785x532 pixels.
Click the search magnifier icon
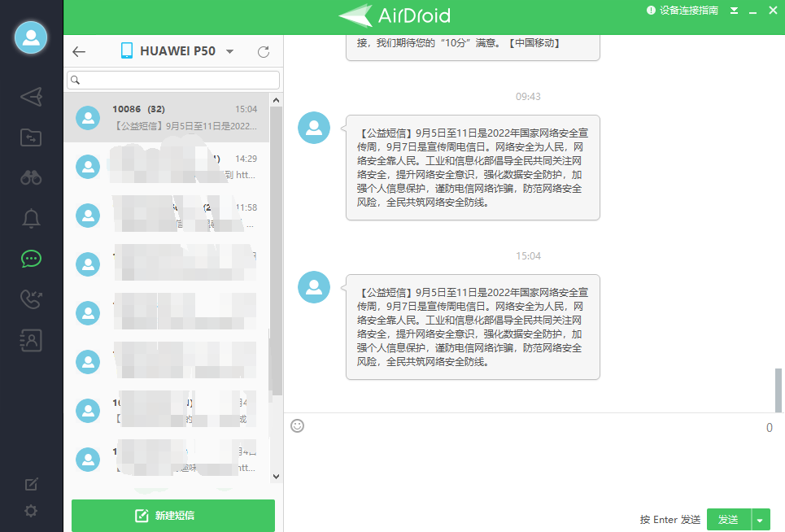75,80
